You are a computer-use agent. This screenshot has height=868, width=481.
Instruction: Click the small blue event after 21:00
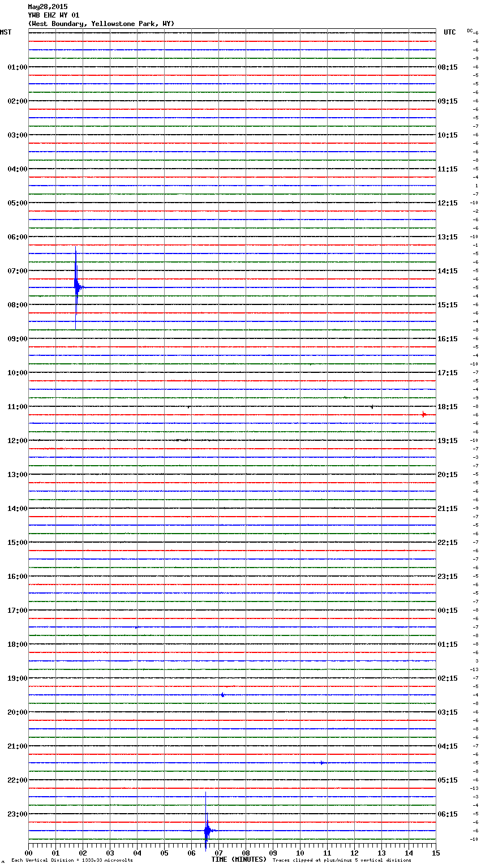(x=322, y=763)
